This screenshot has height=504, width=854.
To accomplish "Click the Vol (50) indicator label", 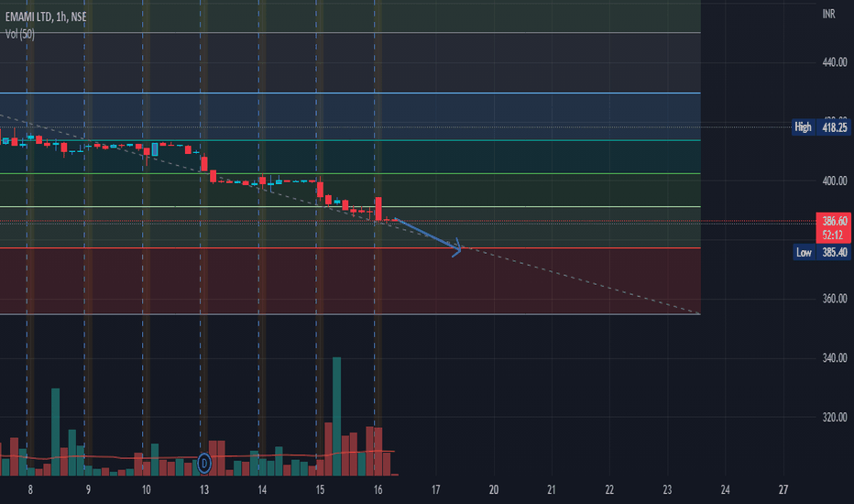I will click(x=20, y=34).
